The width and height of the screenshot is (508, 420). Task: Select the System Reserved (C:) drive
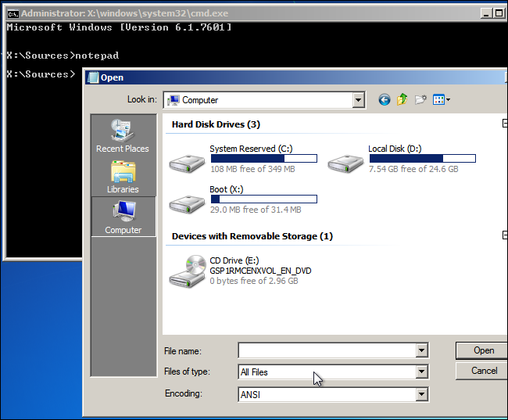click(x=243, y=159)
